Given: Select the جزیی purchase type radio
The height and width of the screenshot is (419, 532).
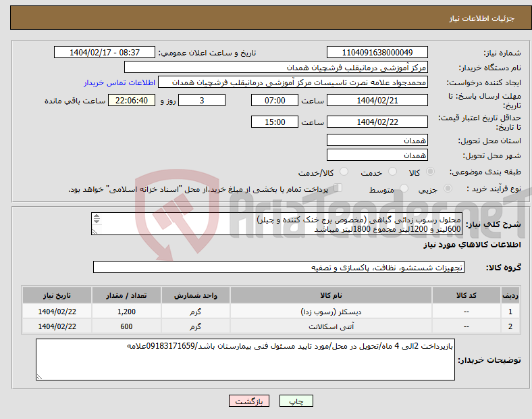Looking at the screenshot, I should [448, 189].
